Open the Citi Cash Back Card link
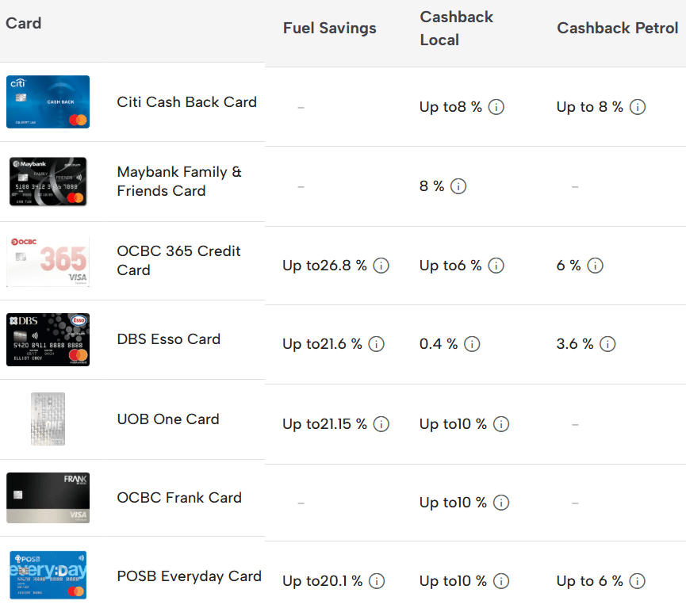Screen dimensions: 686x616 (186, 102)
